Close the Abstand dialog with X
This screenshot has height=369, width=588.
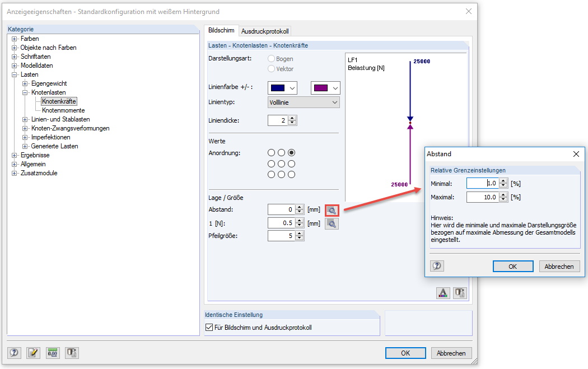[576, 154]
